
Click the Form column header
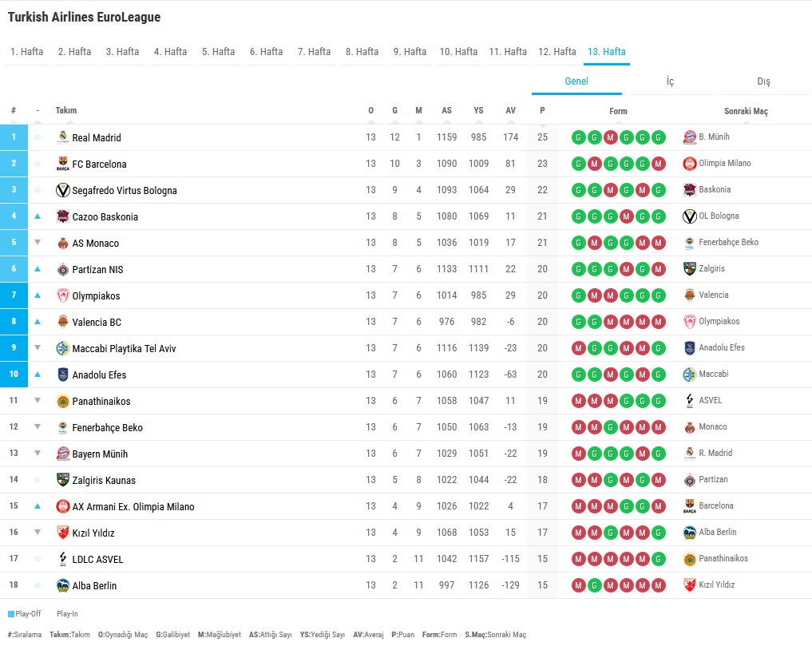[618, 111]
